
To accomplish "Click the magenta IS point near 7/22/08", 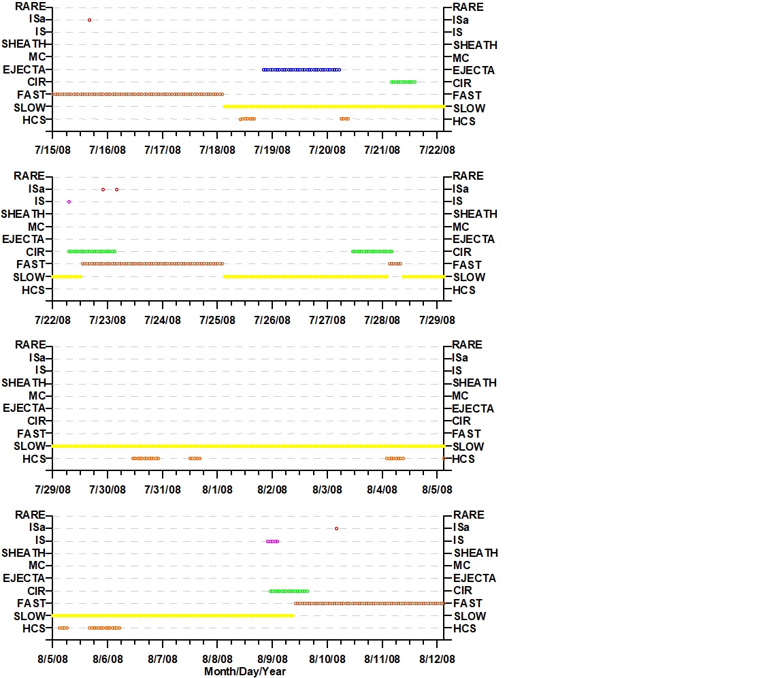I will (69, 201).
